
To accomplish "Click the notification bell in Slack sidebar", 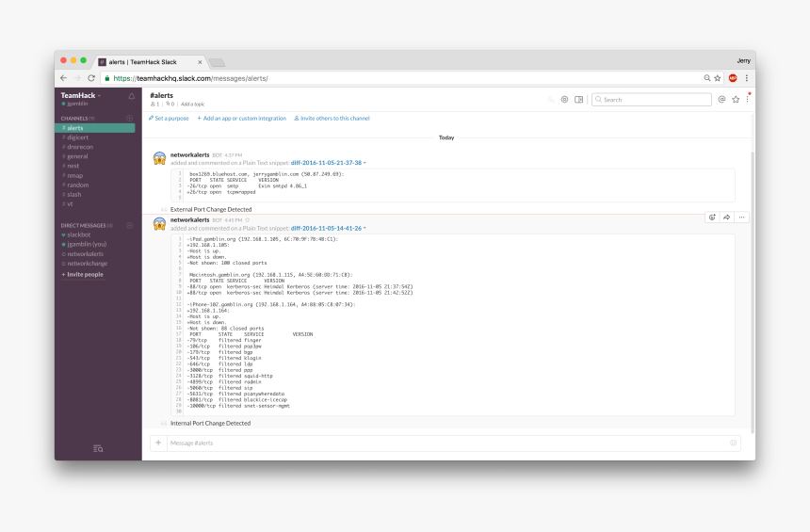I will 132,96.
